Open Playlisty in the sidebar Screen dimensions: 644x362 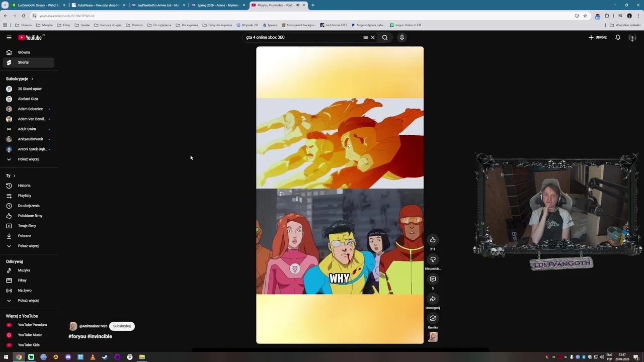click(29, 196)
